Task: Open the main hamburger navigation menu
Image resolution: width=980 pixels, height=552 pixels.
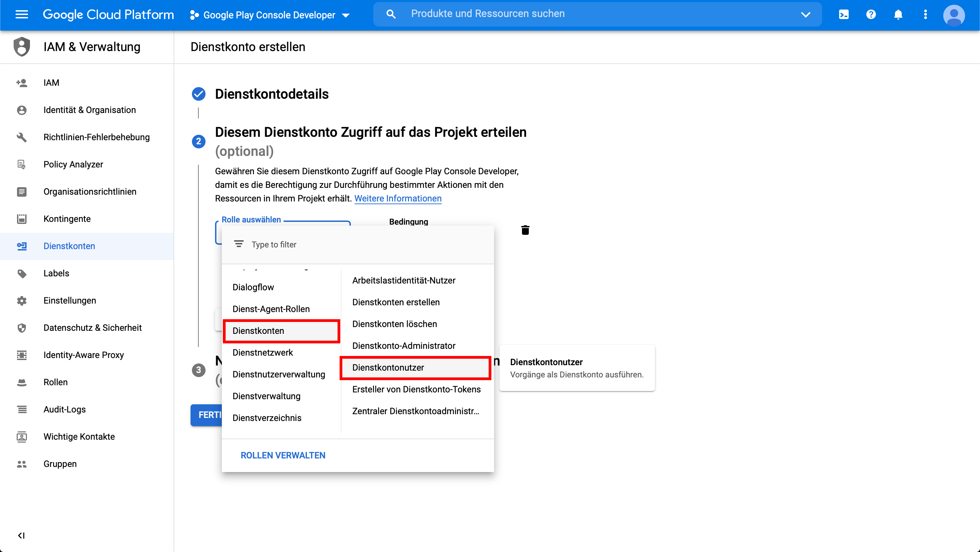Action: (22, 14)
